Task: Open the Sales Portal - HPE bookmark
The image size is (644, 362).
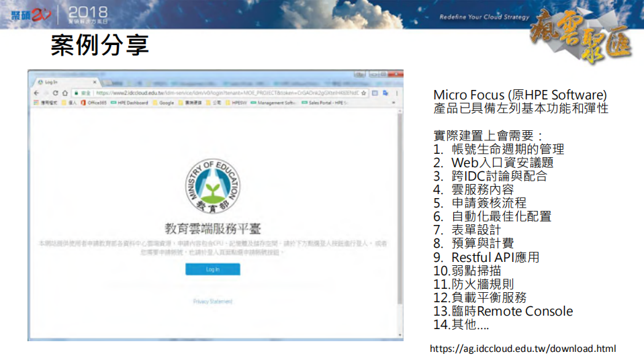Action: pyautogui.click(x=325, y=103)
